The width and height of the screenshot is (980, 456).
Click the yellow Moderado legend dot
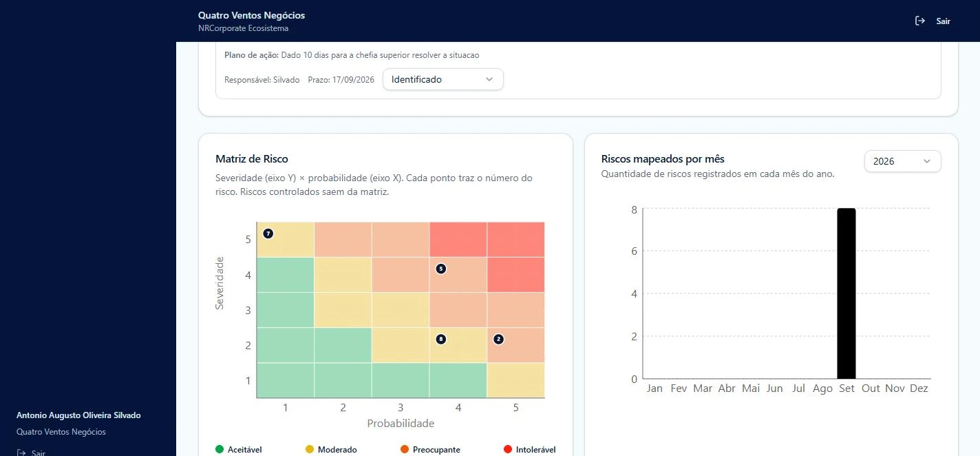(310, 449)
